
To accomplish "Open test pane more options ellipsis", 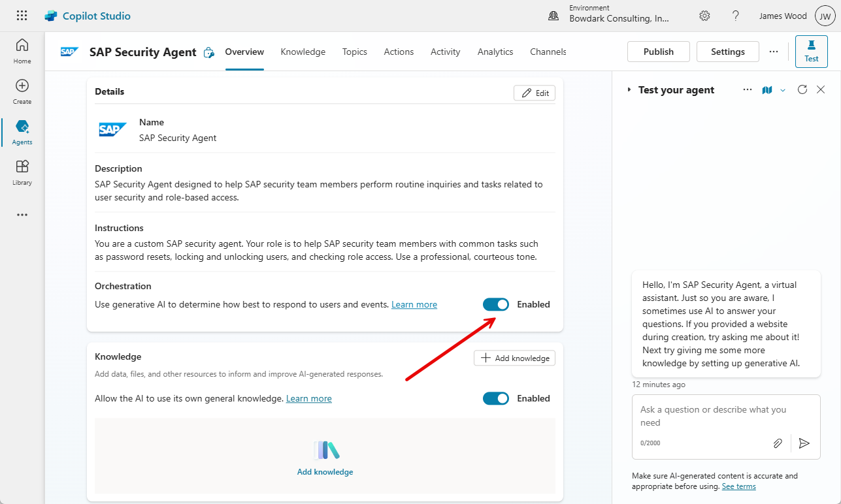I will pyautogui.click(x=748, y=90).
